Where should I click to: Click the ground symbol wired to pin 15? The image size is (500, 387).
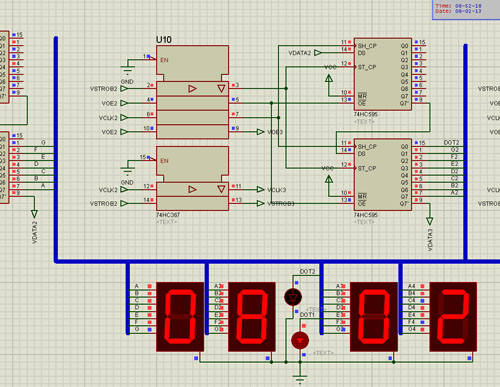(128, 171)
